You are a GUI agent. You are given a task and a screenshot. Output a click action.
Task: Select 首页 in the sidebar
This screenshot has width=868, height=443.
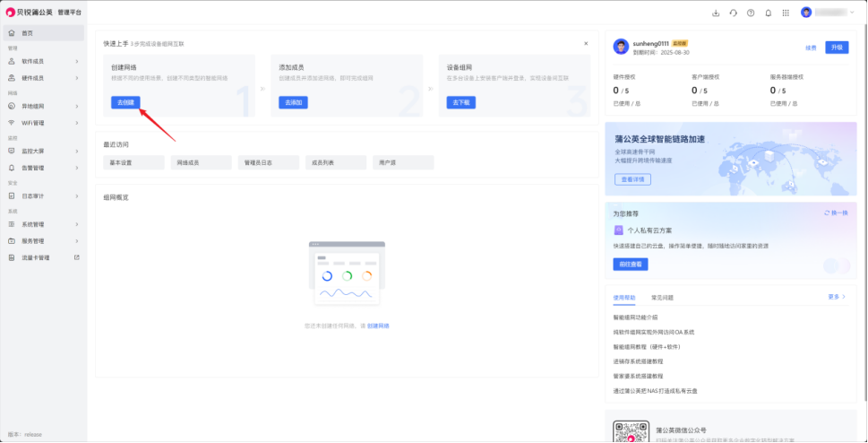coord(43,33)
